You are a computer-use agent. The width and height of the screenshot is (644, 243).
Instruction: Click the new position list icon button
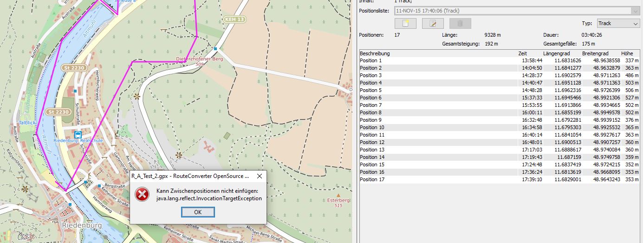[x=405, y=24]
